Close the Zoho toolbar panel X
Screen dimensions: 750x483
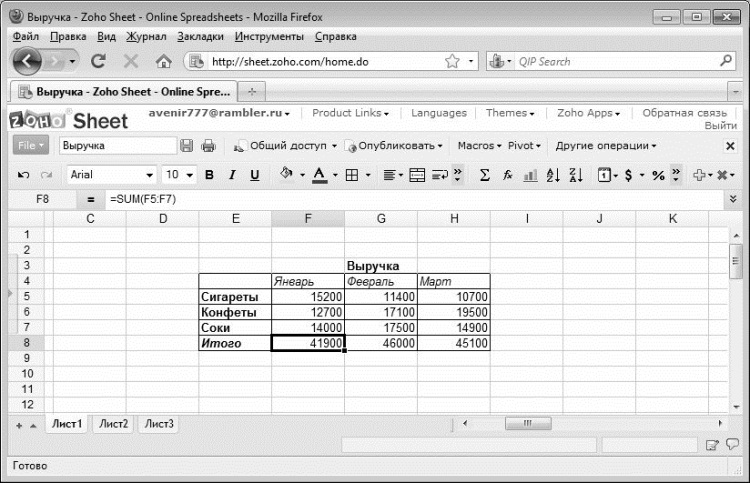click(730, 146)
